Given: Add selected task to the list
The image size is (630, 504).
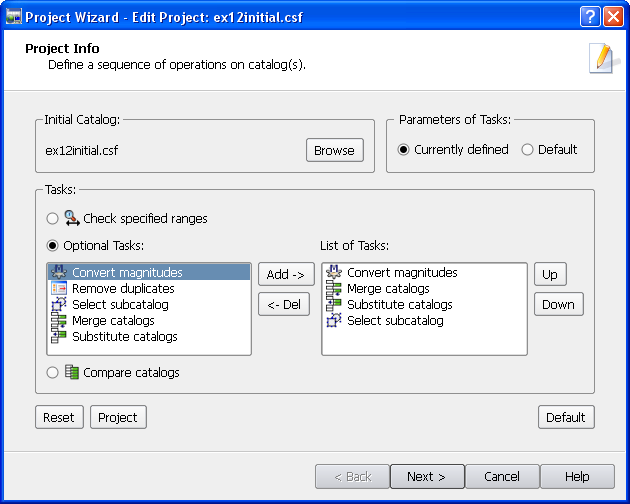Looking at the screenshot, I should coord(286,274).
